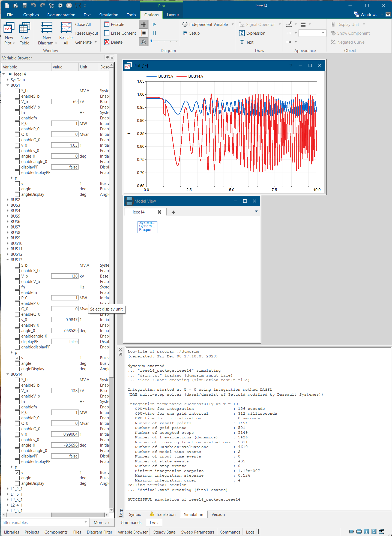The height and width of the screenshot is (536, 392).
Task: Open the Sweep Parameters panel tab
Action: 198,532
